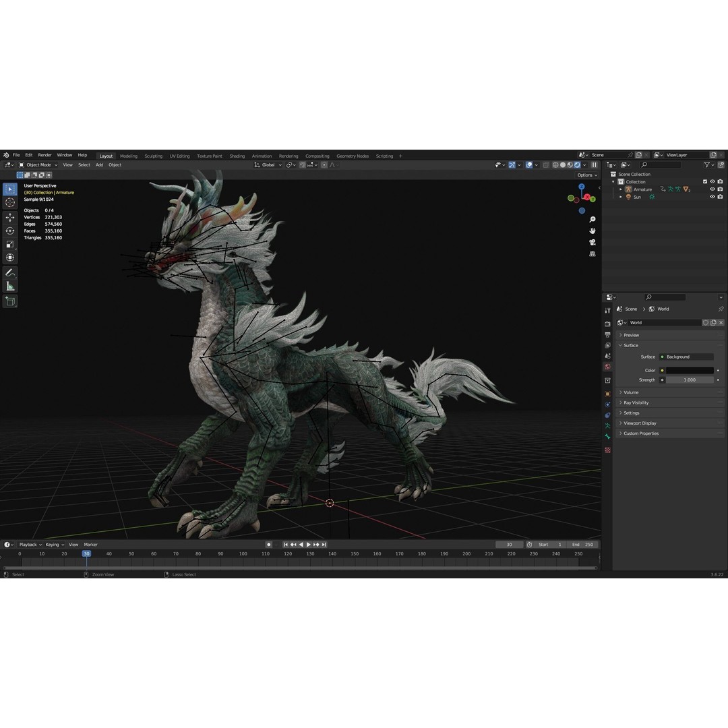Image resolution: width=728 pixels, height=728 pixels.
Task: Activate the Annotate tool
Action: [x=10, y=273]
